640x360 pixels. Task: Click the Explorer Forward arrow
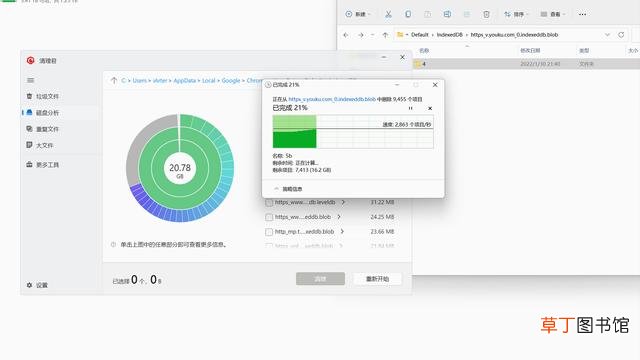click(x=361, y=35)
